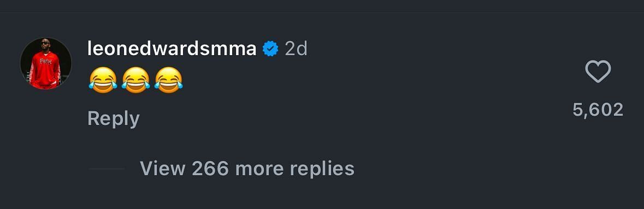Click the first laughing-crying emoji
The height and width of the screenshot is (209, 644).
[103, 80]
